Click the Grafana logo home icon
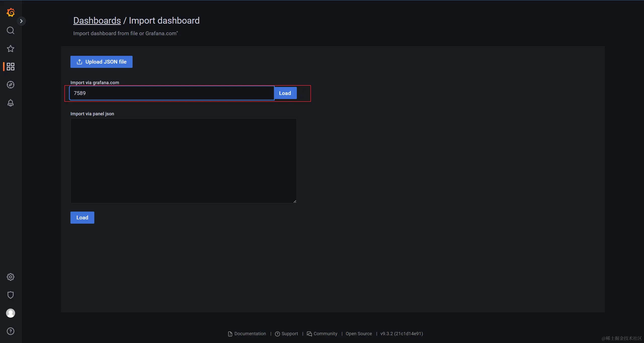The width and height of the screenshot is (644, 343). (11, 12)
